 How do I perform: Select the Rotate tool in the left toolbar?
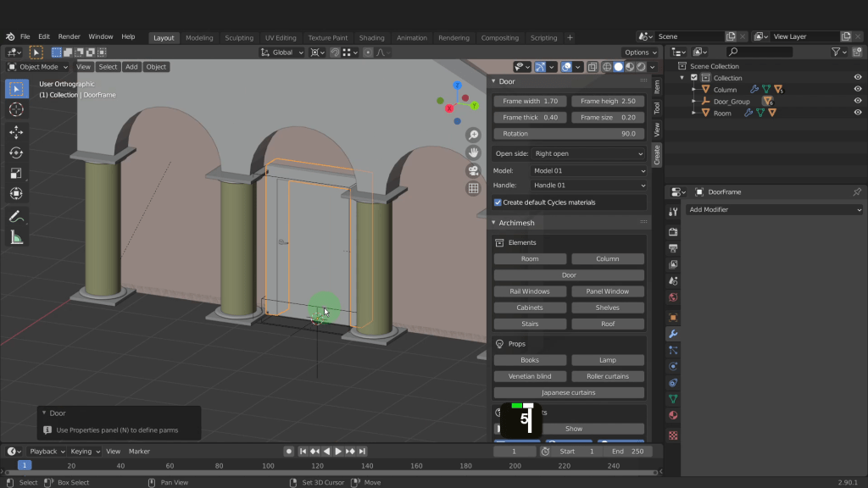(x=16, y=152)
